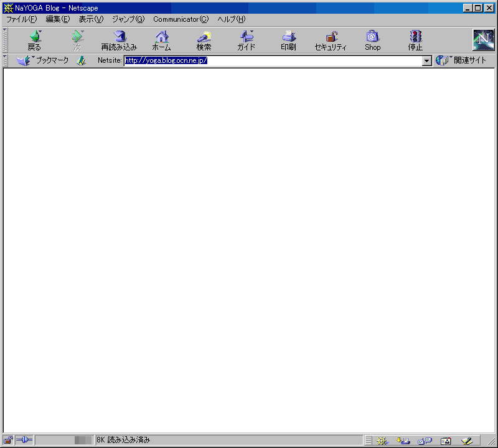The image size is (498, 448).
Task: Open the Communicator(C) menu
Action: 181,19
